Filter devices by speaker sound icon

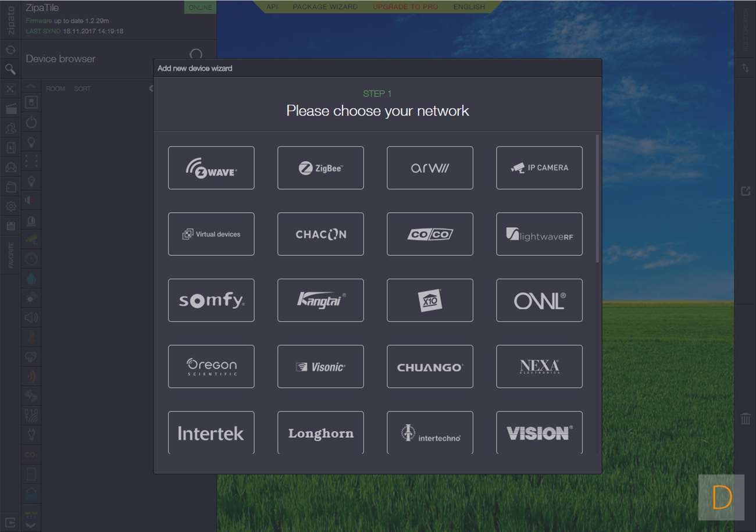point(31,317)
